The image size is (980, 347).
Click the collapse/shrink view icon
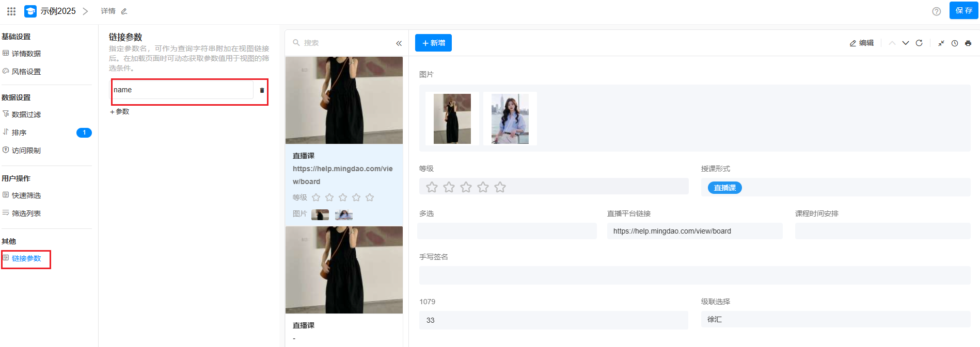(x=941, y=43)
